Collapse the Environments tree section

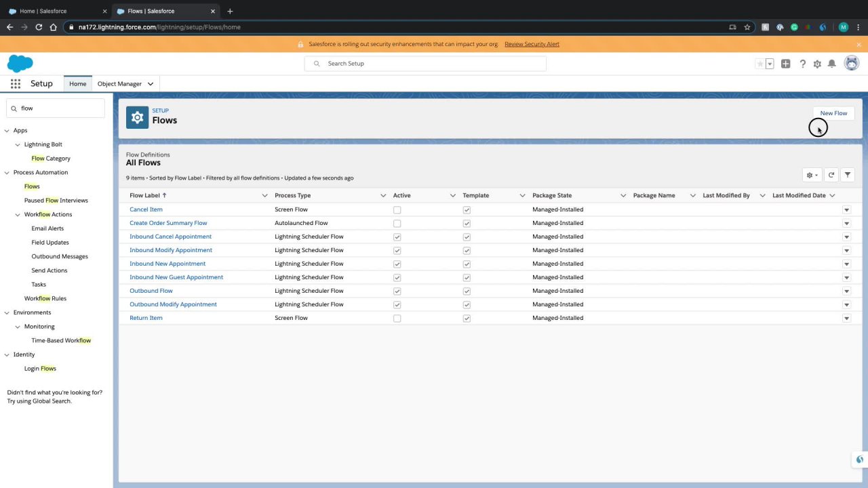pyautogui.click(x=7, y=312)
